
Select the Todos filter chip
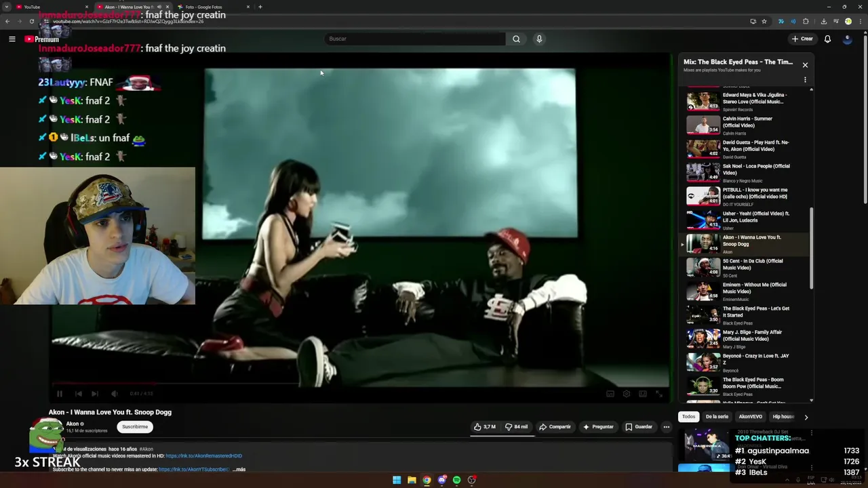(688, 417)
